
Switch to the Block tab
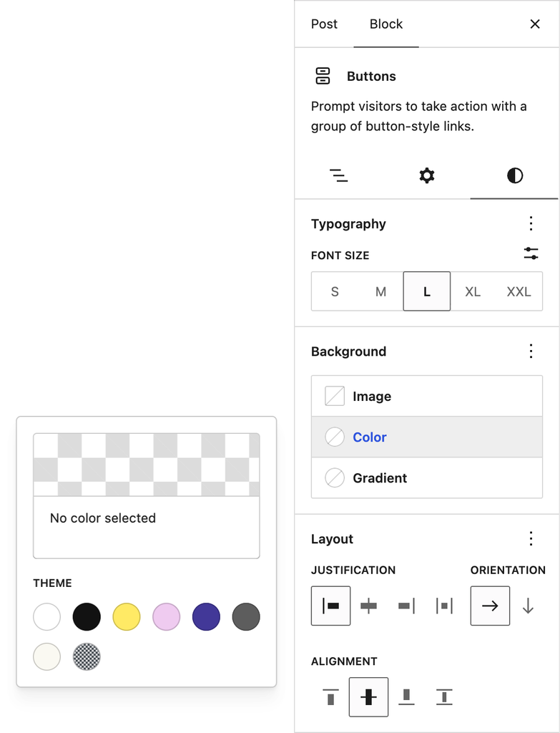[x=385, y=24]
